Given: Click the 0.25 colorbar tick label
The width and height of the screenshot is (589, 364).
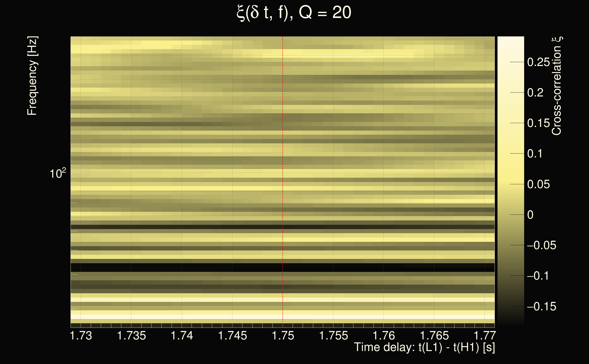Looking at the screenshot, I should (x=538, y=62).
